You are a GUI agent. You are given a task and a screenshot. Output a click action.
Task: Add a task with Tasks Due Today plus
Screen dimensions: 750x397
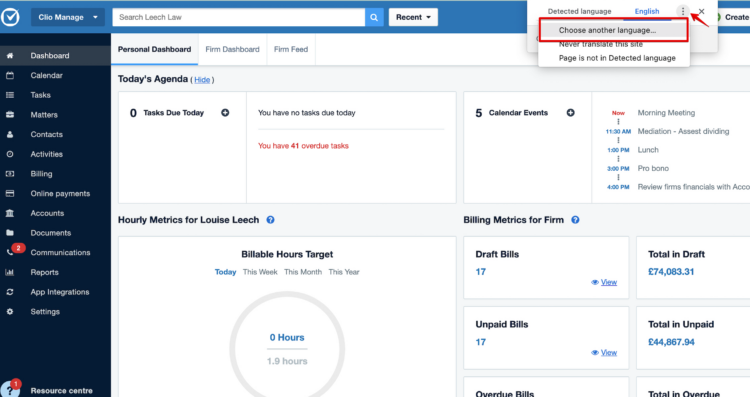point(225,113)
